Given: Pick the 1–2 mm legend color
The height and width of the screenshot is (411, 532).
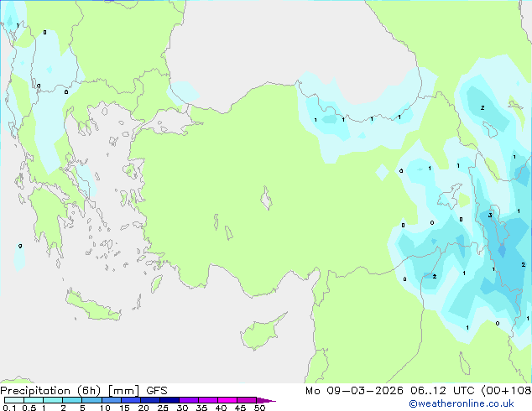Looking at the screenshot, I should pos(53,400).
